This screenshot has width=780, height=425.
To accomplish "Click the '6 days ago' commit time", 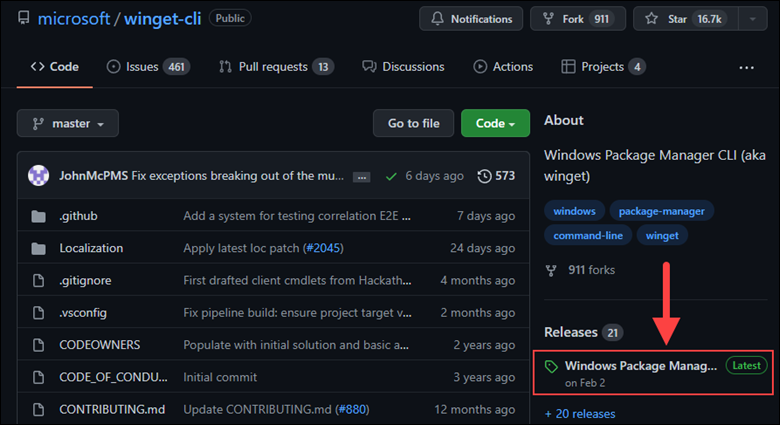I will [x=434, y=176].
